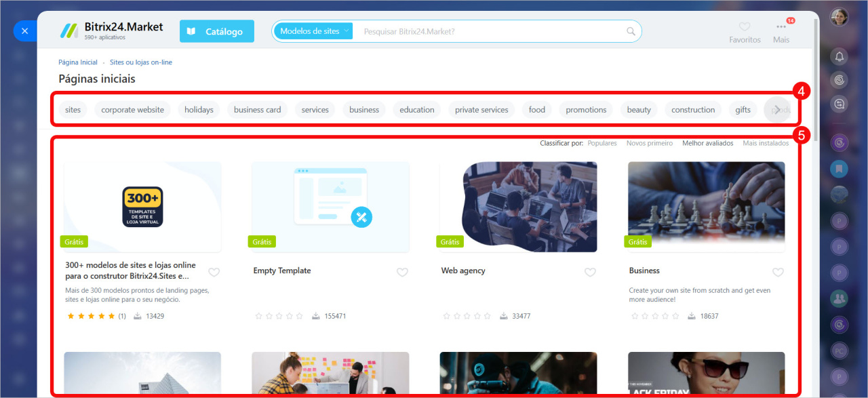The height and width of the screenshot is (398, 868).
Task: Open the blue bookmark icon in right sidebar
Action: [x=840, y=168]
